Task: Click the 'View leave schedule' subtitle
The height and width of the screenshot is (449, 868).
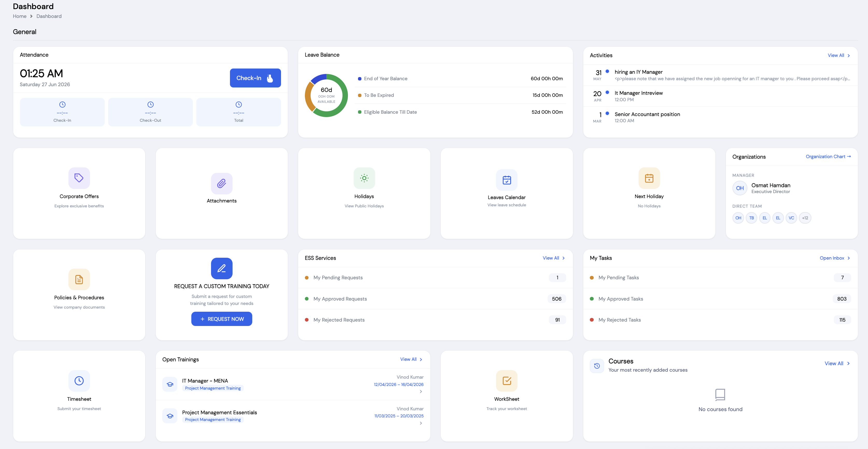Action: pyautogui.click(x=506, y=205)
